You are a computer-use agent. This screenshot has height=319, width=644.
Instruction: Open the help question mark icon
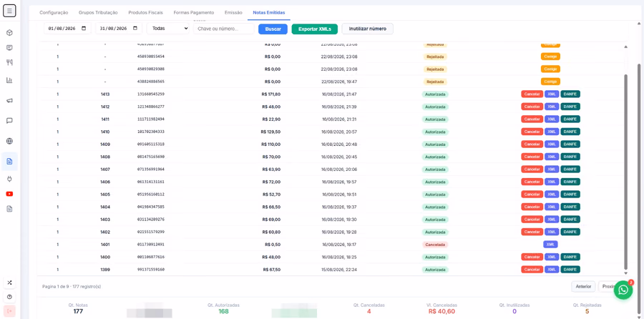(9, 297)
